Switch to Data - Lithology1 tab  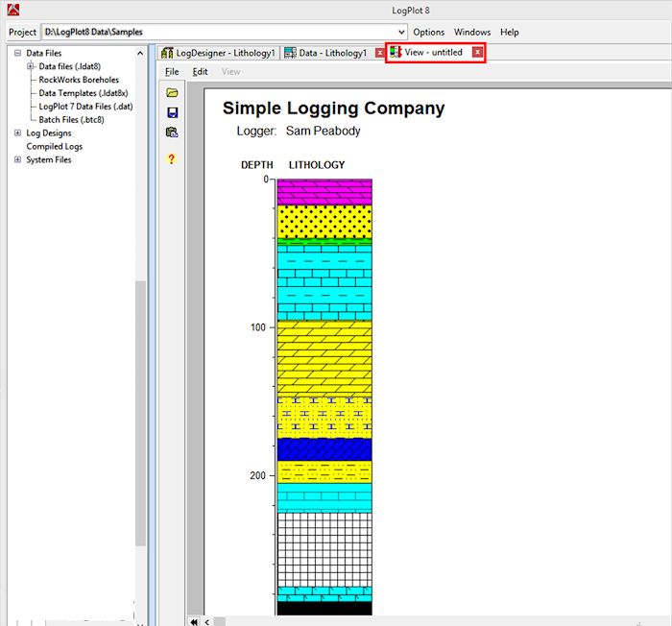333,53
